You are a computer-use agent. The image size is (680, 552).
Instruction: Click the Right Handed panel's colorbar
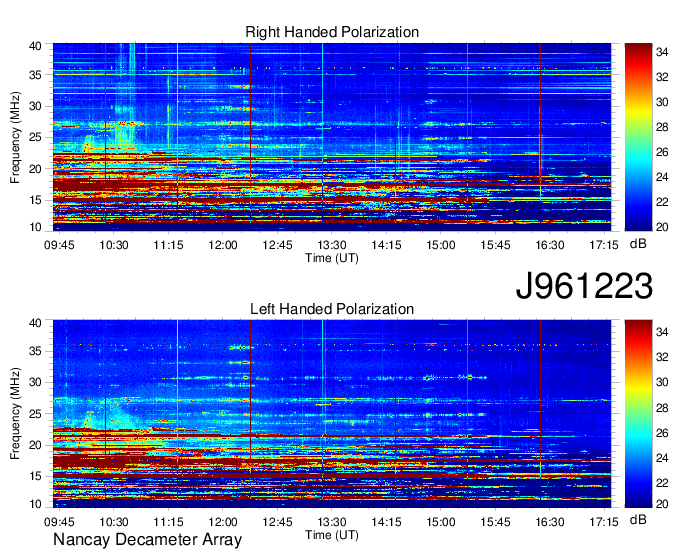638,137
